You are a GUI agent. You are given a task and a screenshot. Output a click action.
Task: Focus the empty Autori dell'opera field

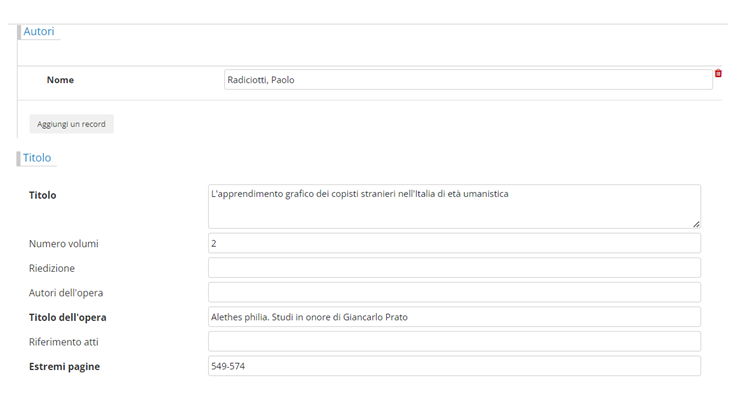click(453, 292)
